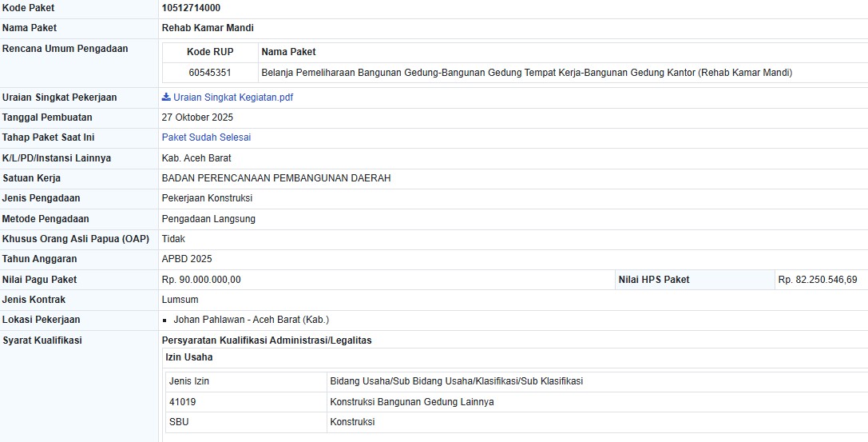868x442 pixels.
Task: Click the RUP code 60545351
Action: 210,73
